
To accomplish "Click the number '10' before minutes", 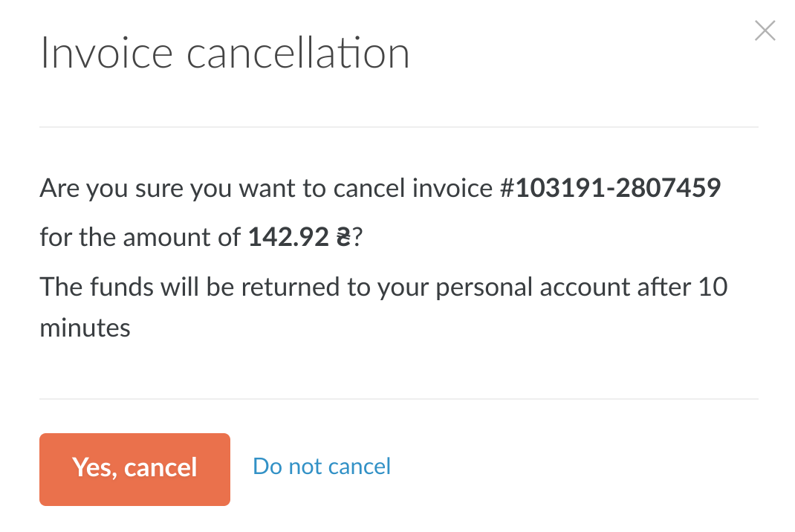I will pos(713,286).
